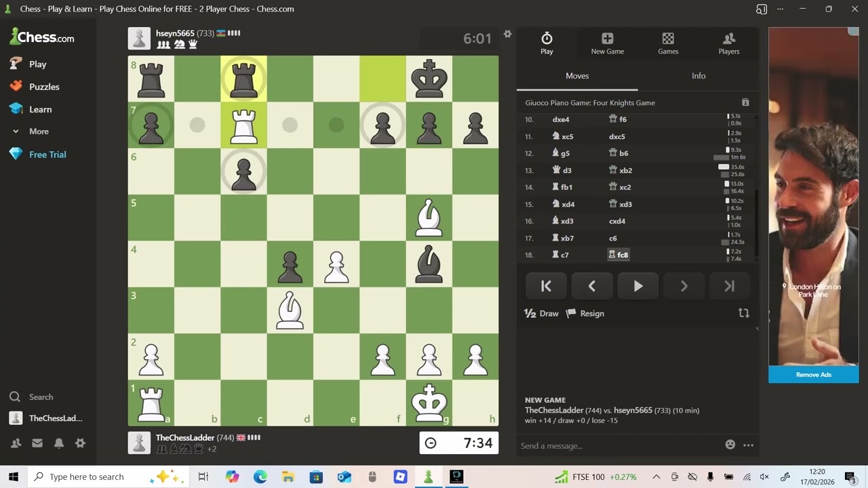Screen dimensions: 868x488
Task: Select move 18 white rook c7
Action: tap(560, 255)
